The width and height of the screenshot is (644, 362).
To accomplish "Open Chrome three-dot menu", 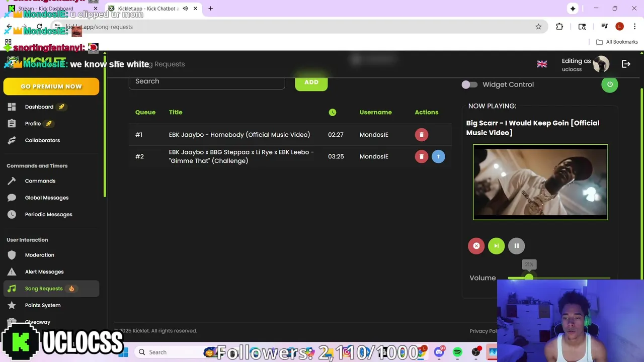I will click(634, 27).
